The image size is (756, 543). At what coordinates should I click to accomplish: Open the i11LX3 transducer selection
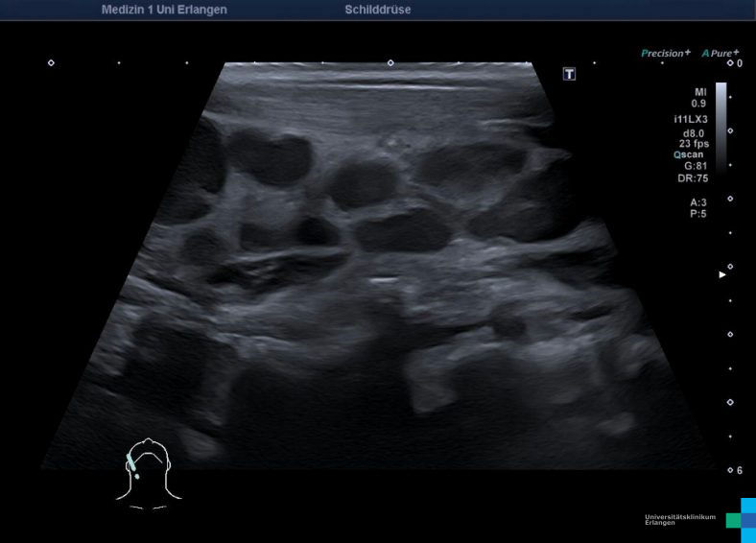point(691,119)
